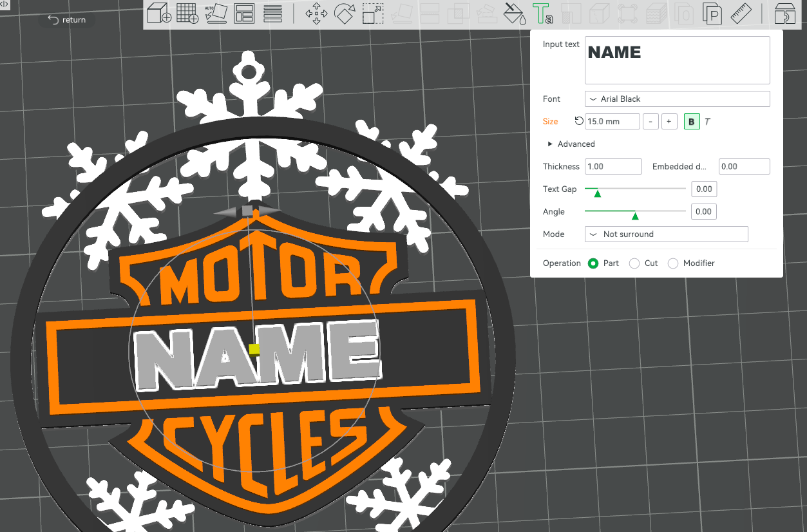Toggle Bold text style
807x532 pixels.
[x=692, y=121]
